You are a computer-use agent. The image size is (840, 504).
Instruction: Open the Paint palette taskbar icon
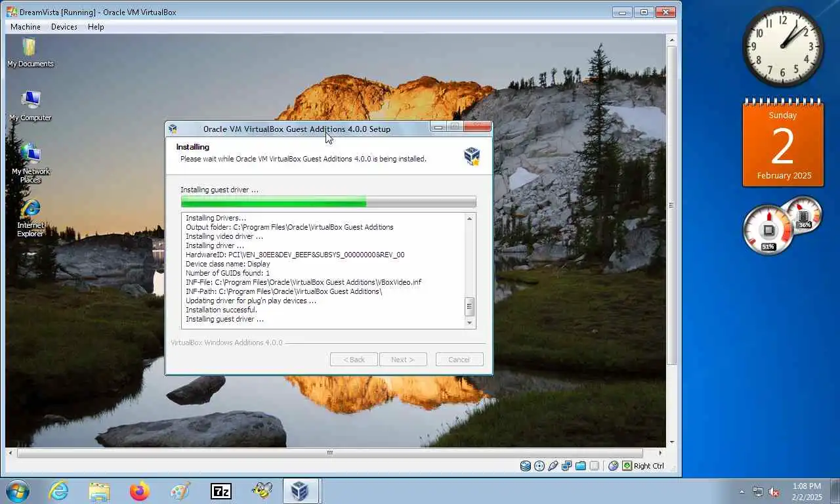tap(180, 491)
